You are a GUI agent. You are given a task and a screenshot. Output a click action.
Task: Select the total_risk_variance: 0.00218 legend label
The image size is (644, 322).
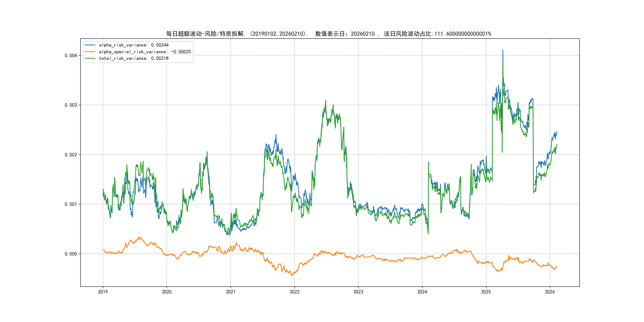[134, 58]
